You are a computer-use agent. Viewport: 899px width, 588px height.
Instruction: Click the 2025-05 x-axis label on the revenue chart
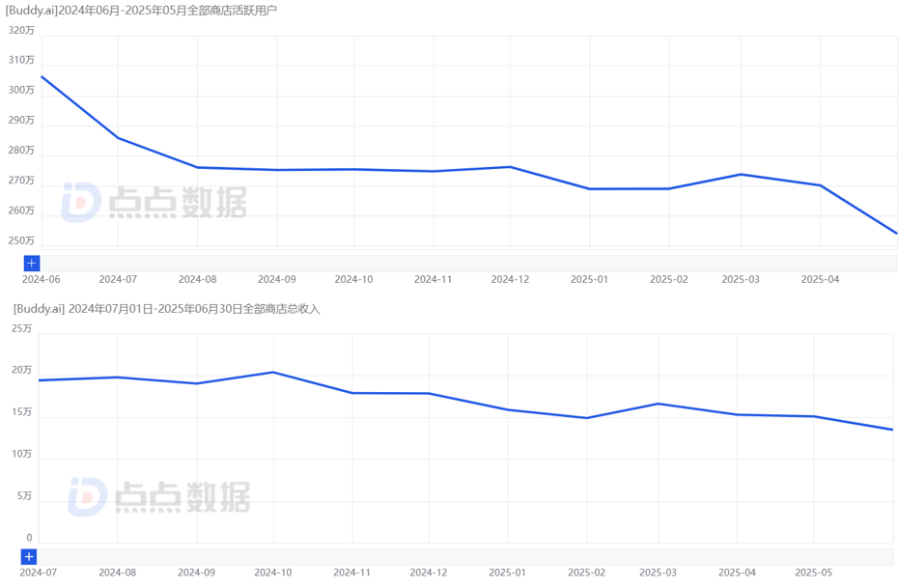[x=814, y=573]
